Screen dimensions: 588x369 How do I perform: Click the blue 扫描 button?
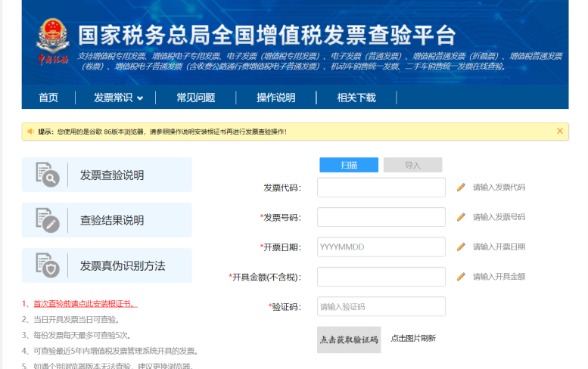pyautogui.click(x=349, y=165)
